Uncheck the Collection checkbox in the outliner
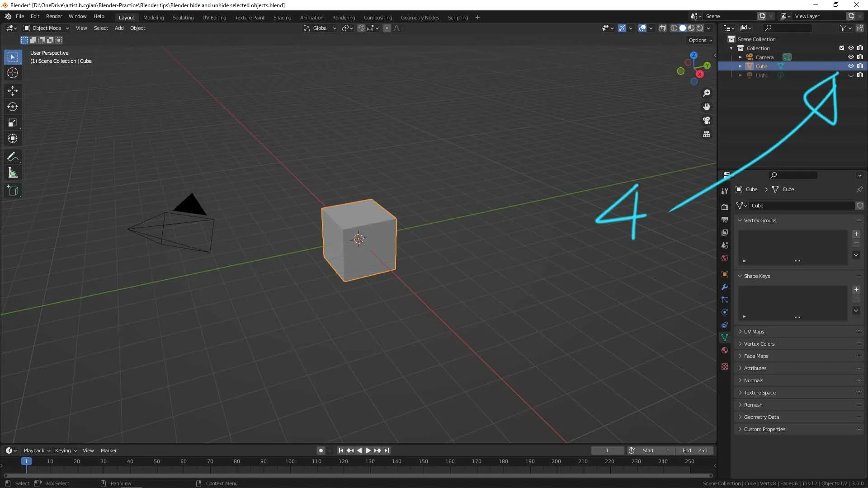This screenshot has width=868, height=488. [842, 48]
